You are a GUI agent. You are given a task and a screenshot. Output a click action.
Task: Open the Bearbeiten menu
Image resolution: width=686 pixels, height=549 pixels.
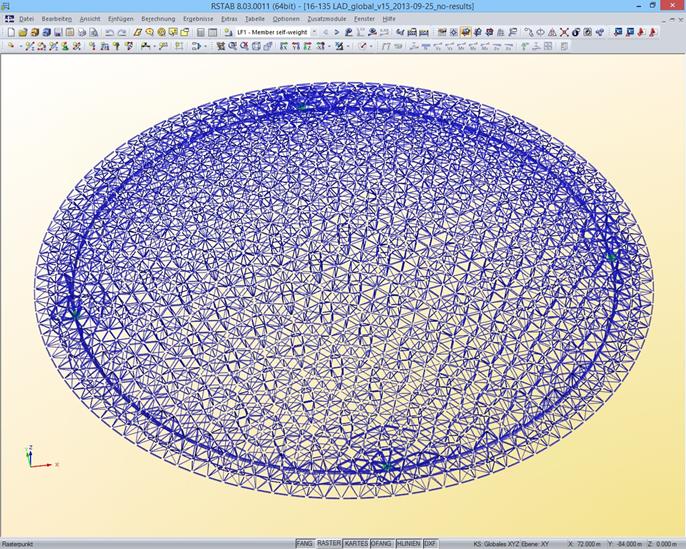tap(56, 19)
